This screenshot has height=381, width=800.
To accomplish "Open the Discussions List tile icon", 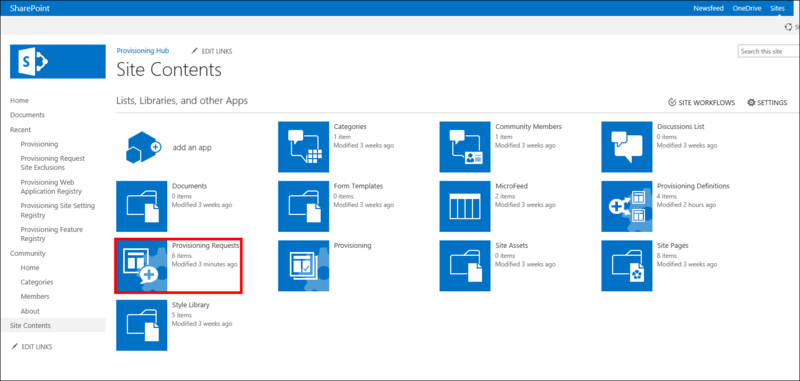I will pyautogui.click(x=627, y=147).
